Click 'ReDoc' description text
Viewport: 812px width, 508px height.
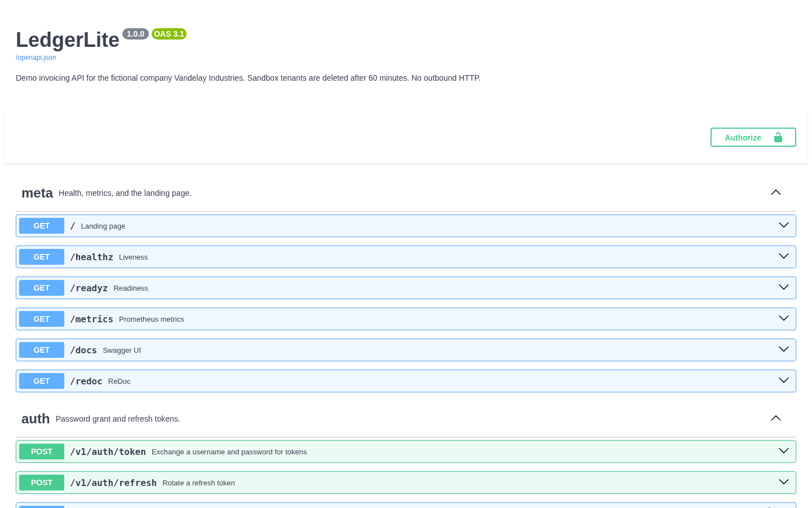coord(120,382)
